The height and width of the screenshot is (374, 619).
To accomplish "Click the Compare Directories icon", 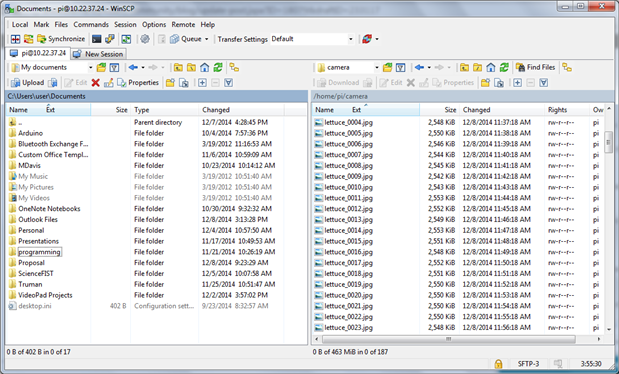I will point(15,39).
